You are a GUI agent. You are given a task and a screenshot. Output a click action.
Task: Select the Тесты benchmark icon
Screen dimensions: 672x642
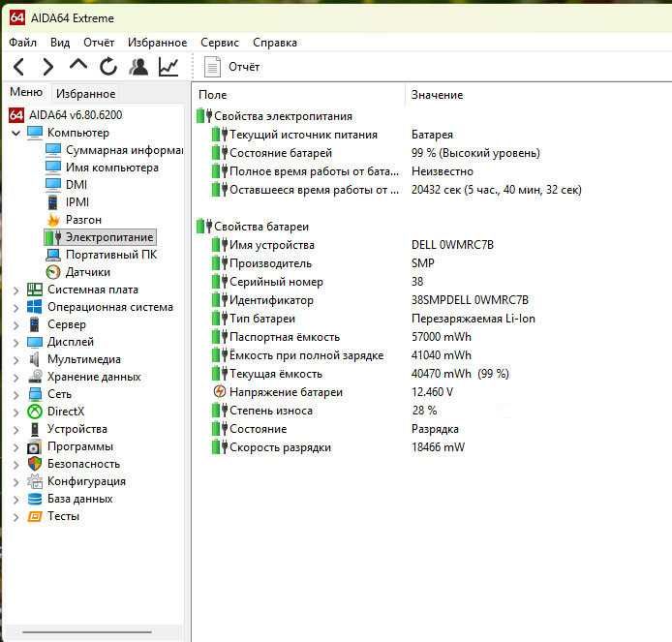tap(35, 516)
